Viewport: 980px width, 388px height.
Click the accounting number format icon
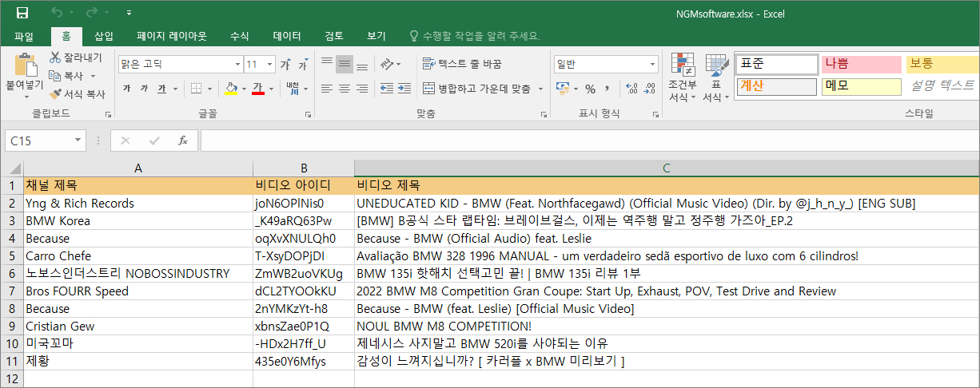(563, 88)
